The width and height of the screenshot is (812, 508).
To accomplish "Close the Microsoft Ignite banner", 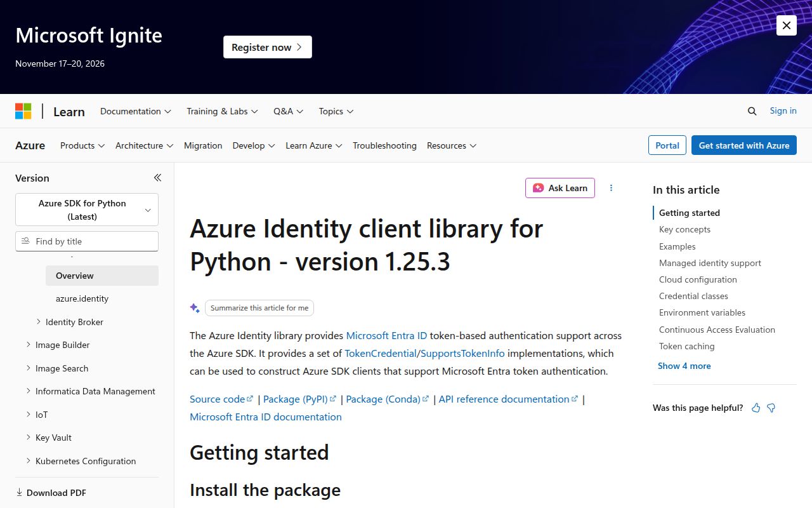I will click(787, 25).
